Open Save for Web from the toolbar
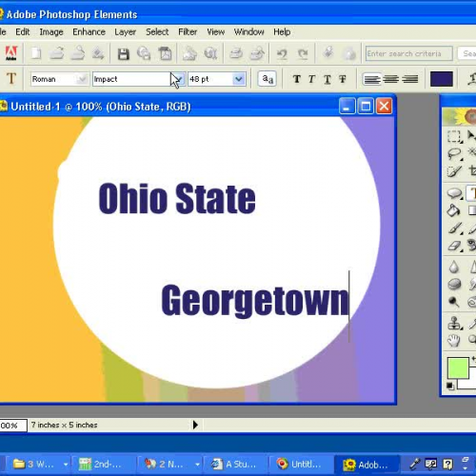The width and height of the screenshot is (476, 476). [x=144, y=53]
